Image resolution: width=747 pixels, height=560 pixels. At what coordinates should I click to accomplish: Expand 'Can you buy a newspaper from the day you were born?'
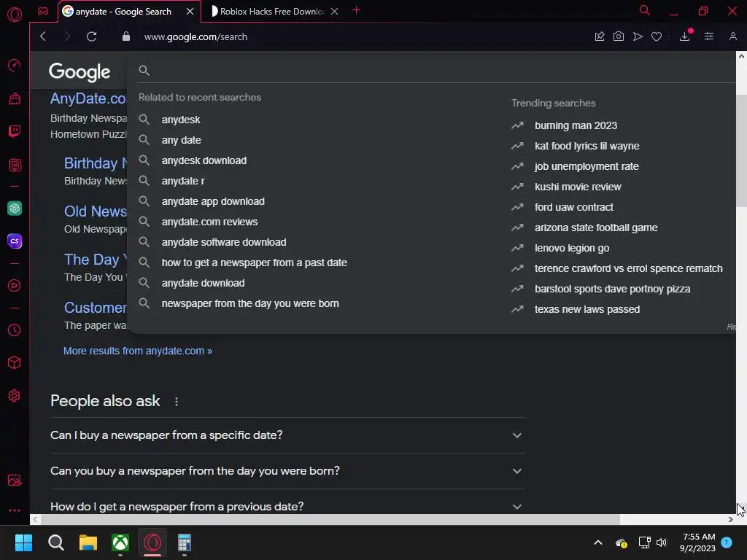(x=287, y=471)
